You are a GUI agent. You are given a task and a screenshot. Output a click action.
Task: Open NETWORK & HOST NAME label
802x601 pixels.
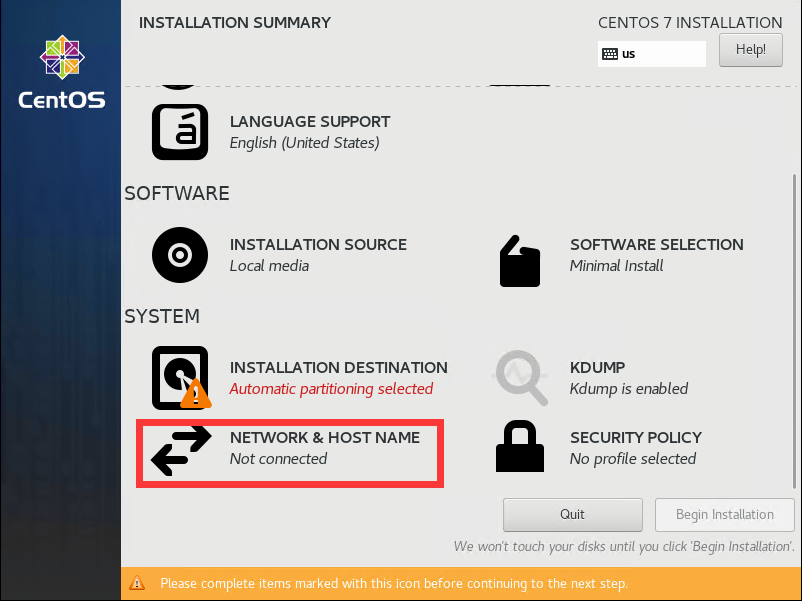[325, 437]
